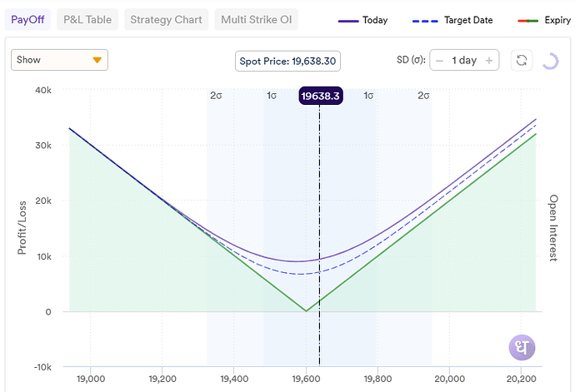The width and height of the screenshot is (575, 392).
Task: Click the SD (σ): label
Action: tap(411, 60)
